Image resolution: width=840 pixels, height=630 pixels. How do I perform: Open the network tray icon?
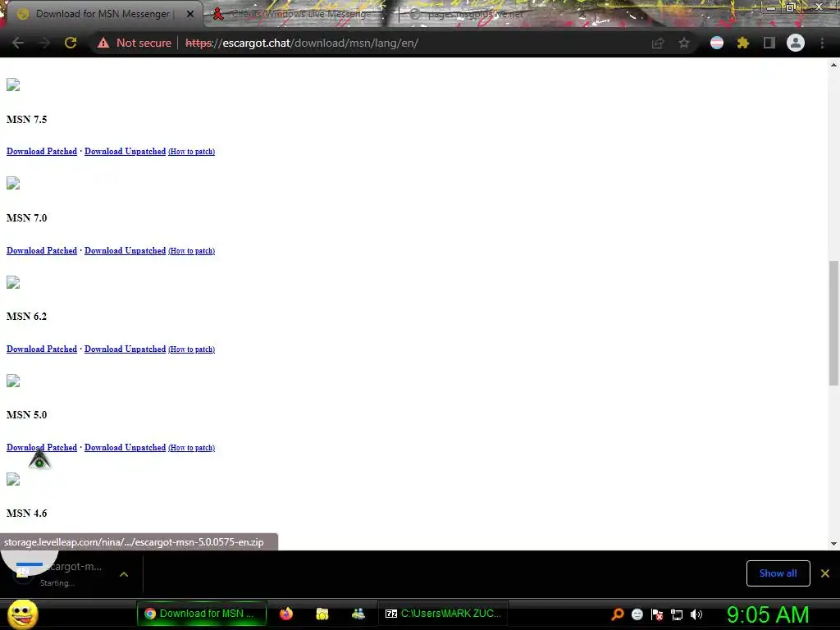[x=677, y=614]
